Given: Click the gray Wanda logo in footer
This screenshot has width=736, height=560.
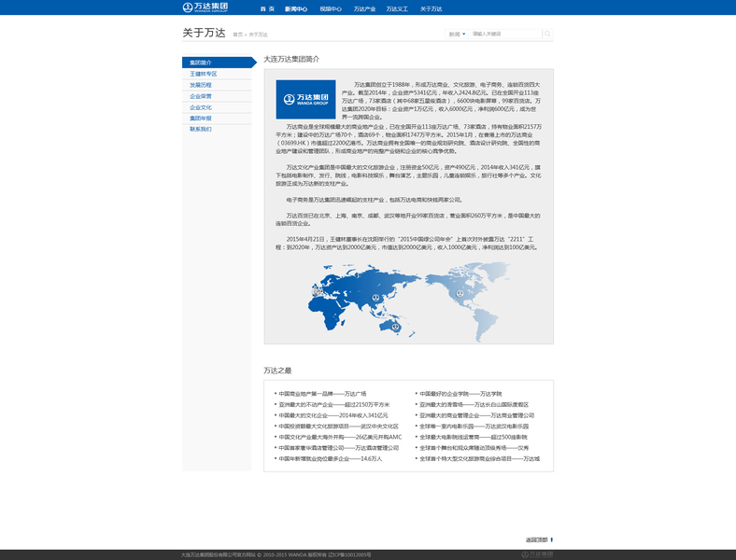Looking at the screenshot, I should click(x=537, y=554).
